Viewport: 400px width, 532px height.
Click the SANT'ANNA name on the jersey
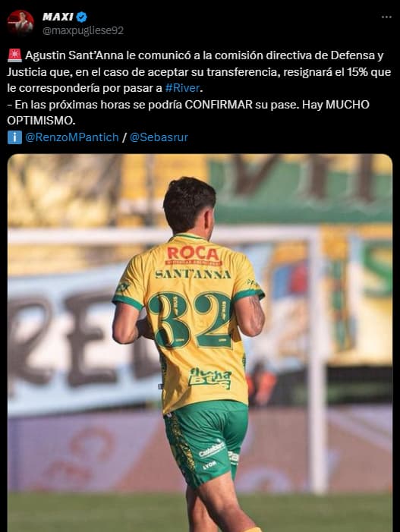pos(193,274)
